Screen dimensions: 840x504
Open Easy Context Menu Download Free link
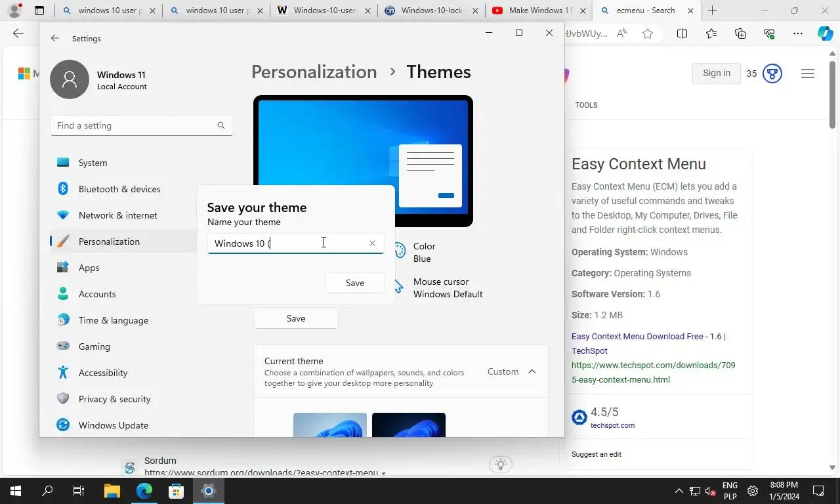(x=648, y=343)
